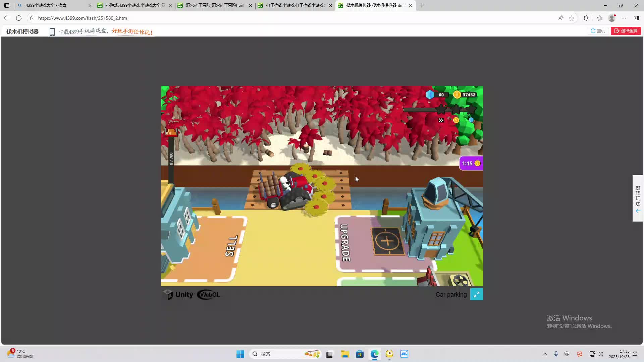
Task: Open the tab actions menu icon
Action: [x=7, y=5]
